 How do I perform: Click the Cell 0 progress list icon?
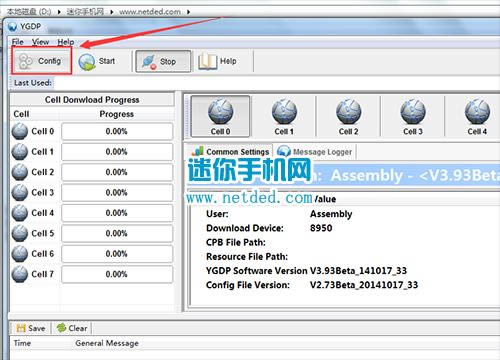[x=20, y=131]
